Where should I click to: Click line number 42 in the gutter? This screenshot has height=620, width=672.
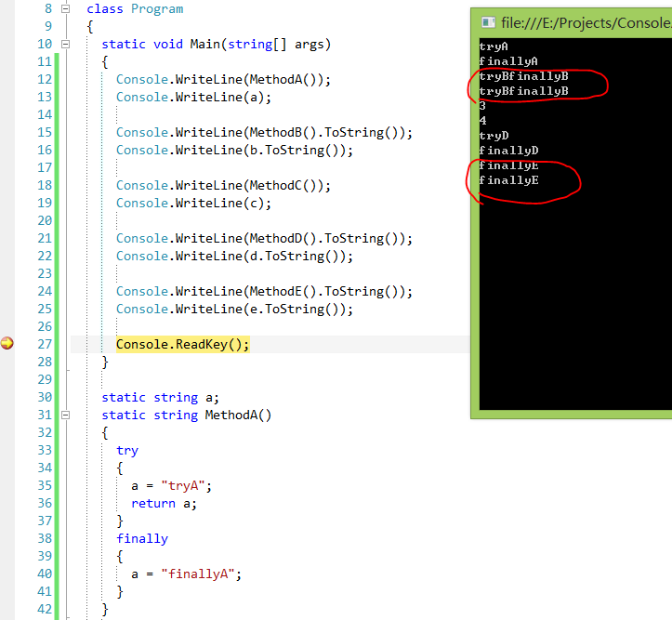click(45, 609)
